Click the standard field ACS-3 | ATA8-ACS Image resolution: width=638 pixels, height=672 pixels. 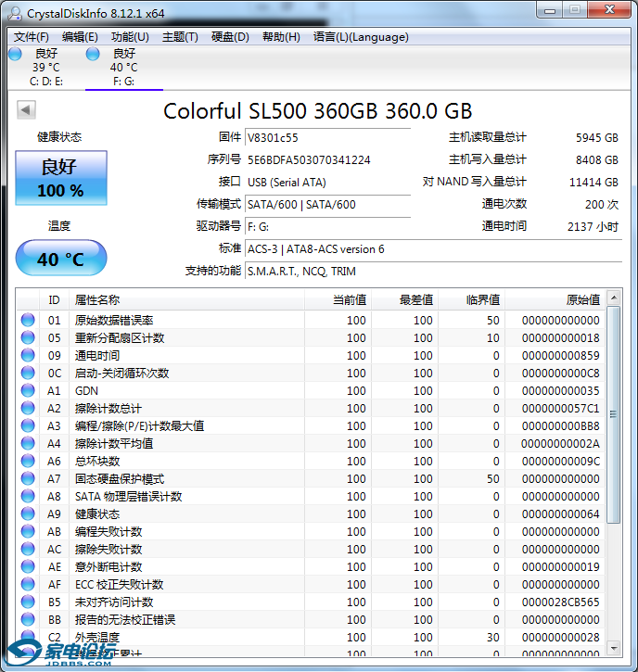433,249
